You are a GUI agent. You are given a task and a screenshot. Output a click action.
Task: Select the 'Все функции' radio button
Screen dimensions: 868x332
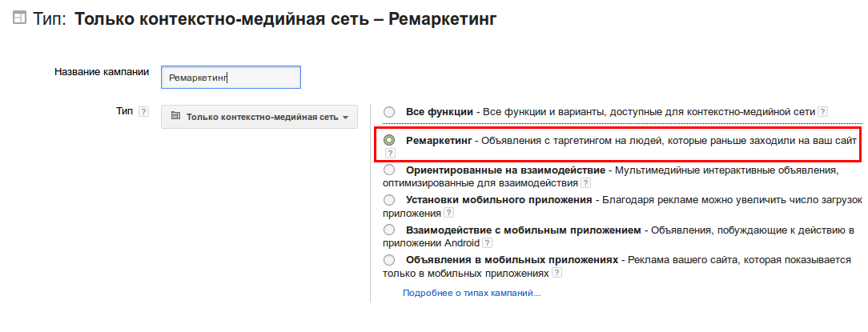click(389, 111)
